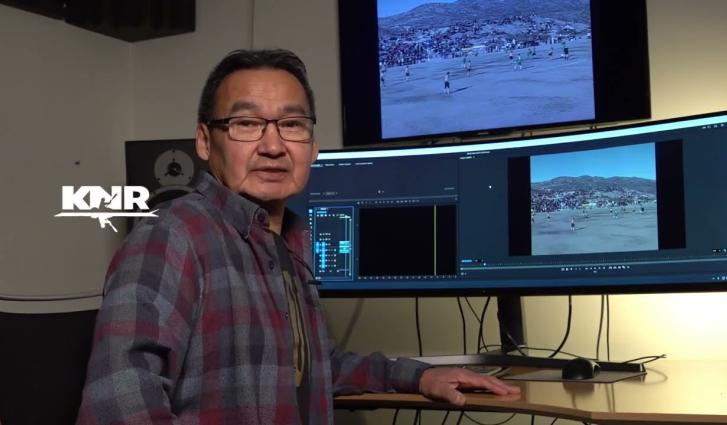Click the soccer video preview in program monitor

click(593, 198)
